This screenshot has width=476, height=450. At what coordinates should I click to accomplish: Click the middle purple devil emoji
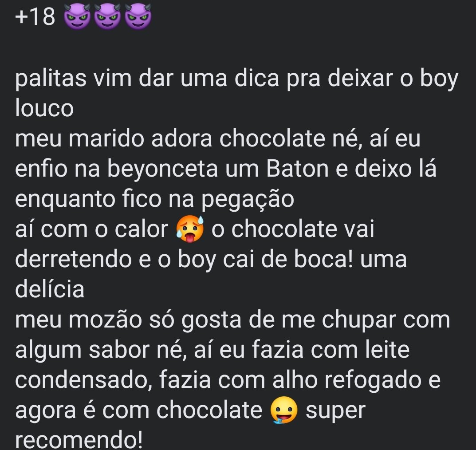click(107, 16)
